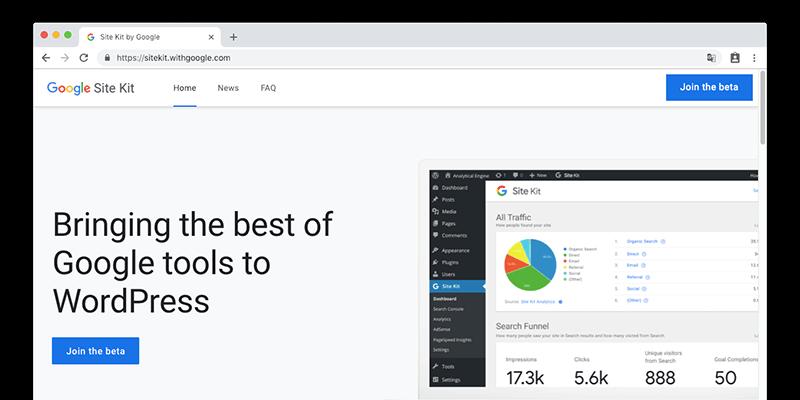This screenshot has height=400, width=800.
Task: Click the Site Kit G logo in dashboard header
Action: point(502,191)
